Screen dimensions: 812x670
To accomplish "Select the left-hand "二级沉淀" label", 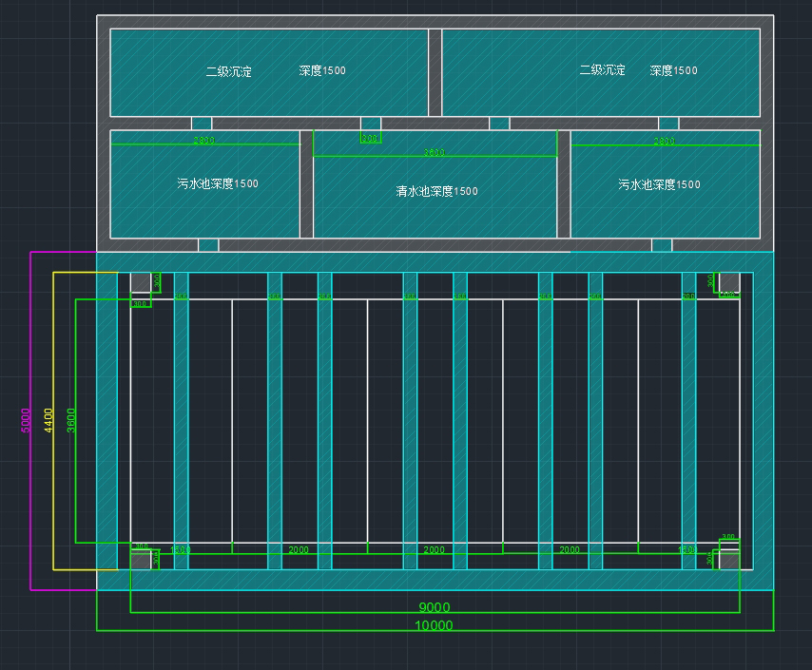I will click(x=228, y=71).
